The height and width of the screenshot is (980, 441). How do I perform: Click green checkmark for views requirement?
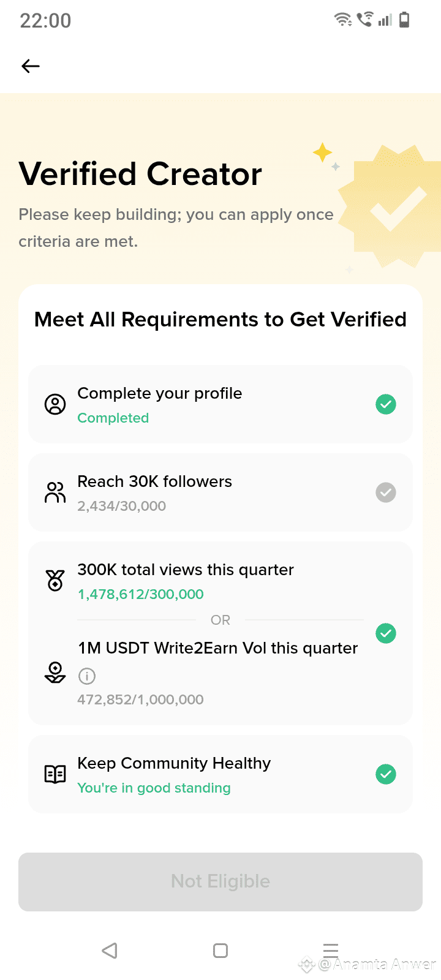386,633
